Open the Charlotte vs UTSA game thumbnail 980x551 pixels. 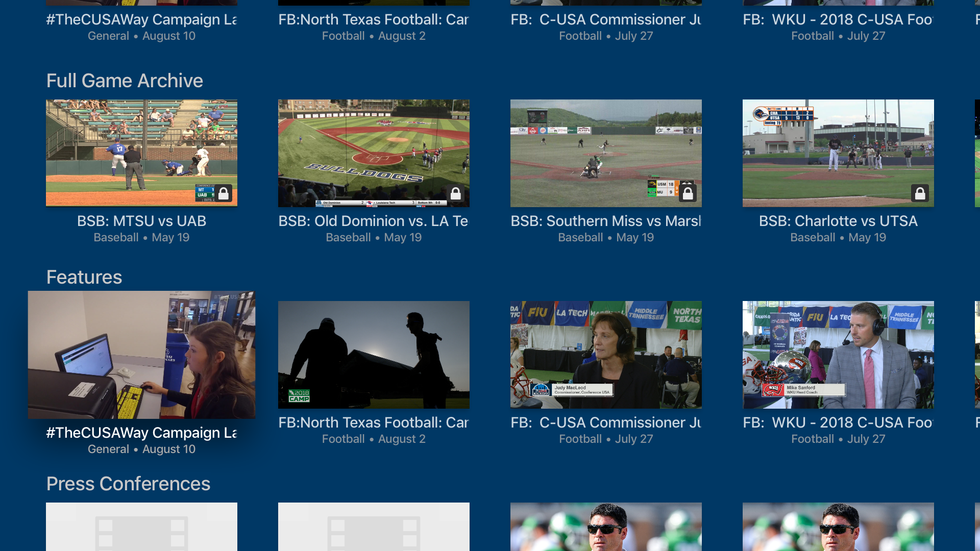(x=838, y=153)
